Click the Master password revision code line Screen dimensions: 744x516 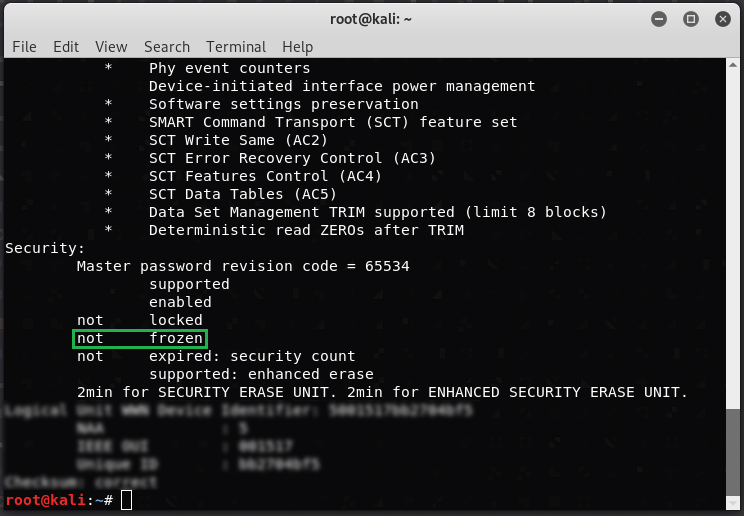click(x=243, y=266)
